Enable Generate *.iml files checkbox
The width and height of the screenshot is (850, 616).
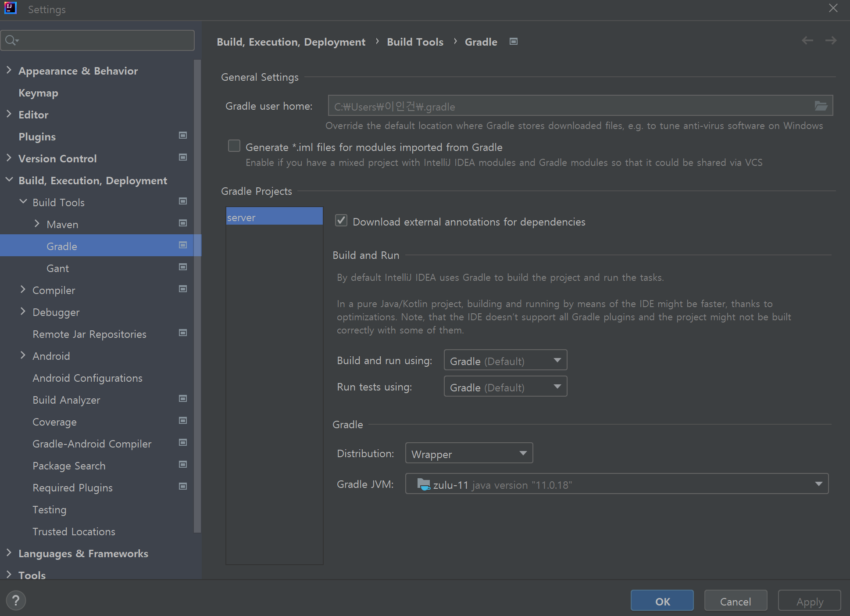[x=234, y=146]
